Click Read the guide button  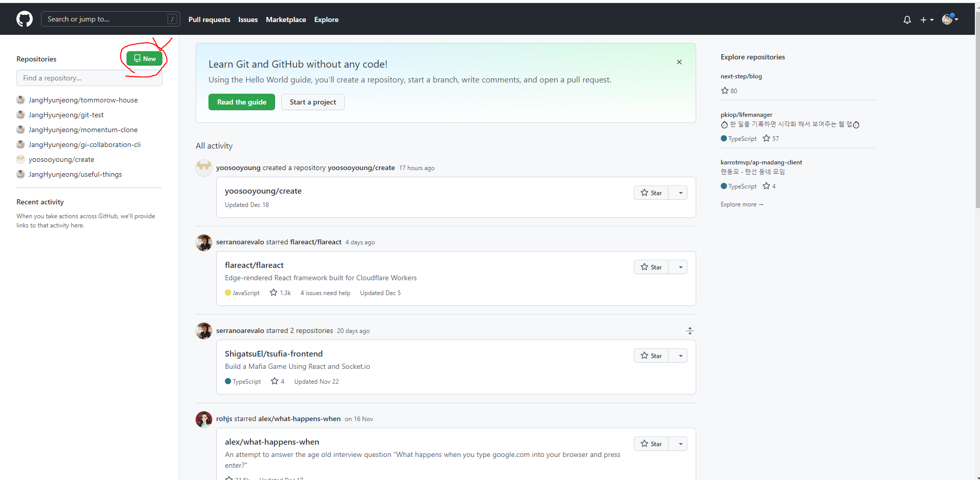pyautogui.click(x=242, y=102)
